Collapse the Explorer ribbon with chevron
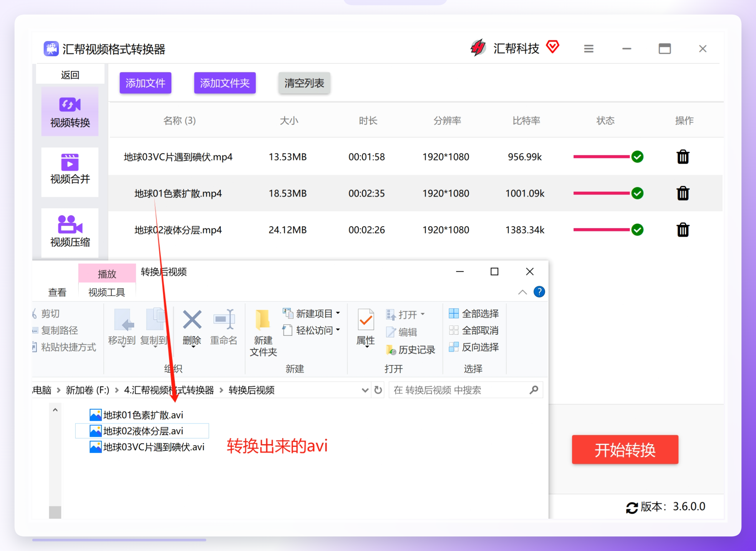The width and height of the screenshot is (756, 551). click(x=522, y=292)
